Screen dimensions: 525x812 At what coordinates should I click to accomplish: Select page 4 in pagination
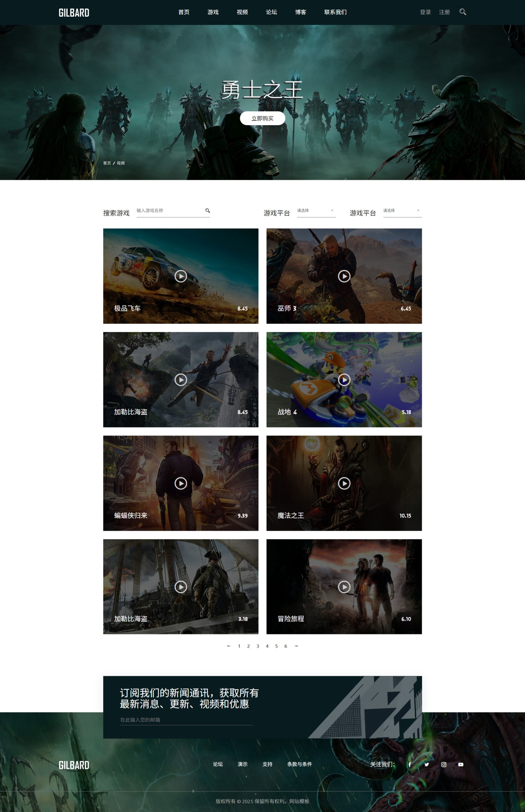(x=267, y=646)
